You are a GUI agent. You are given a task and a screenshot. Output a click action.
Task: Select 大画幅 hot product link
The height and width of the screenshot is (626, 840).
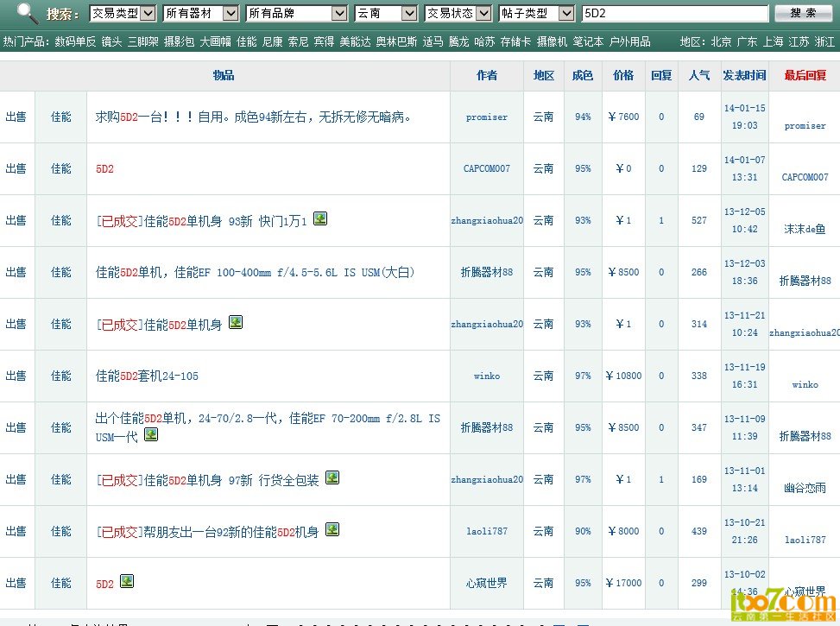pyautogui.click(x=215, y=41)
